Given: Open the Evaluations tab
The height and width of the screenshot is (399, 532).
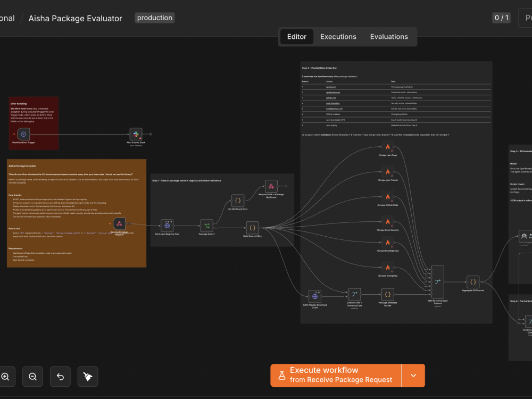Looking at the screenshot, I should [x=389, y=37].
